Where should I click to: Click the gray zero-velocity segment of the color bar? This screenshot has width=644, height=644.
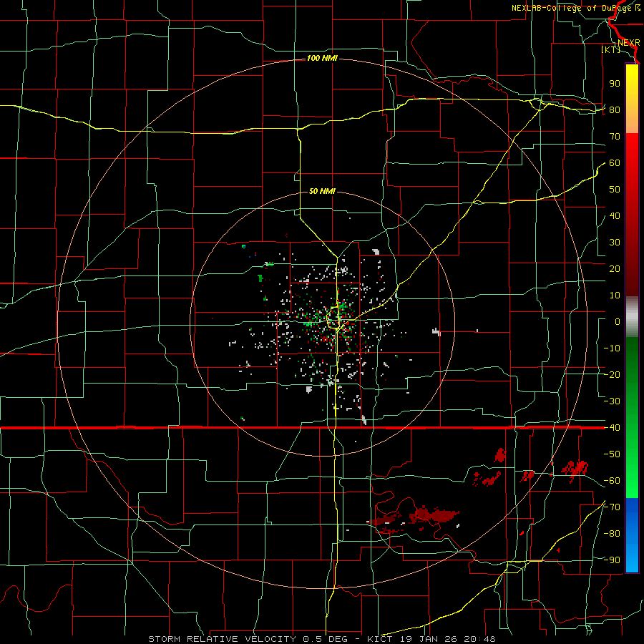pos(632,317)
